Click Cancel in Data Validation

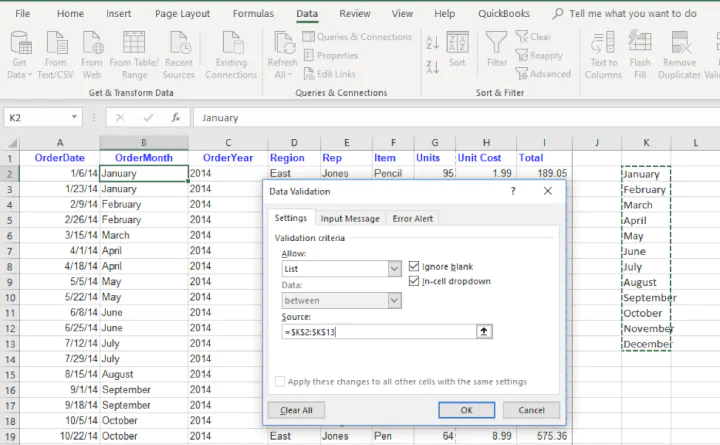pyautogui.click(x=531, y=410)
